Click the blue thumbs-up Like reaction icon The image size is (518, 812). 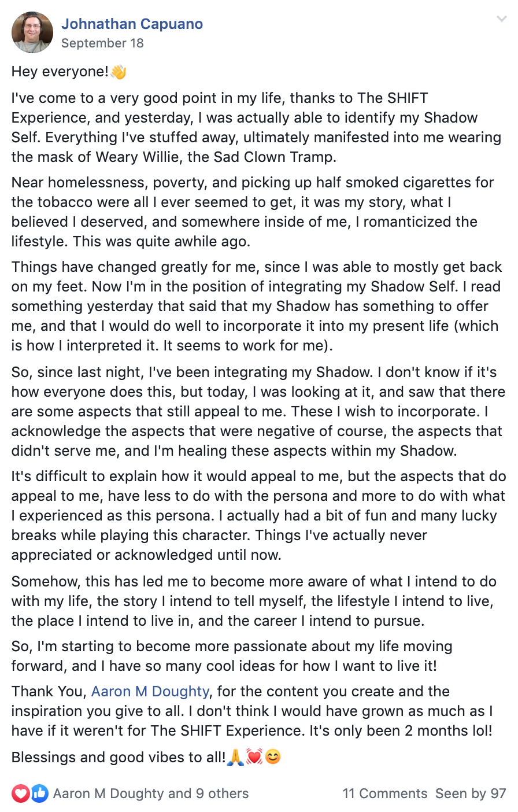coord(39,793)
